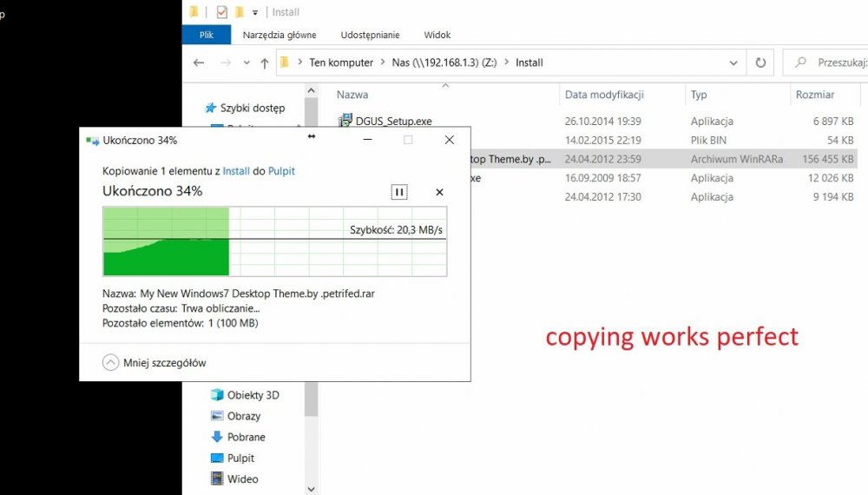Click Szybki dostęp in navigation pane

253,108
